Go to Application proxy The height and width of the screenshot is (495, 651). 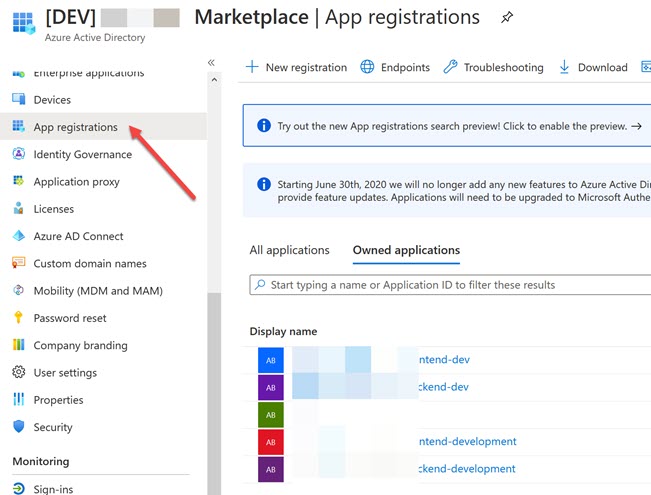[76, 182]
